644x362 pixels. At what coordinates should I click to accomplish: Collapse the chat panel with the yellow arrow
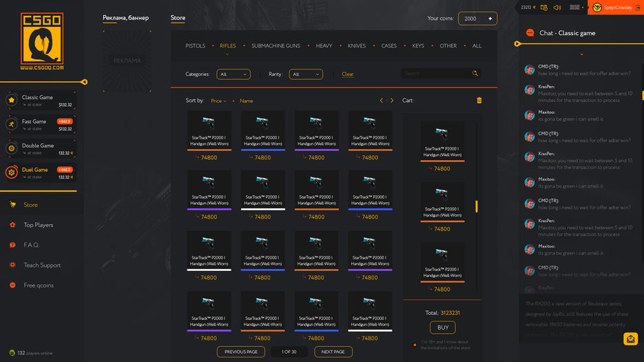point(517,43)
